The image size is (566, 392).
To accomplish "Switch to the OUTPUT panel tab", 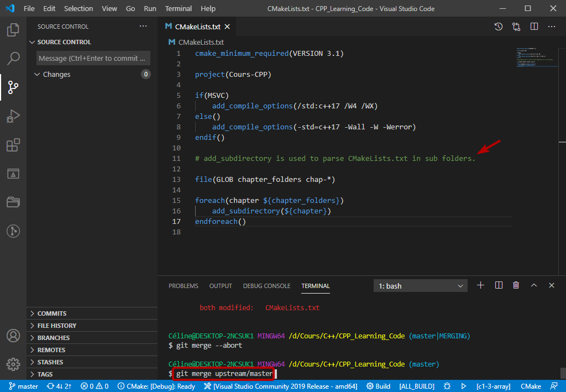I will pyautogui.click(x=221, y=286).
